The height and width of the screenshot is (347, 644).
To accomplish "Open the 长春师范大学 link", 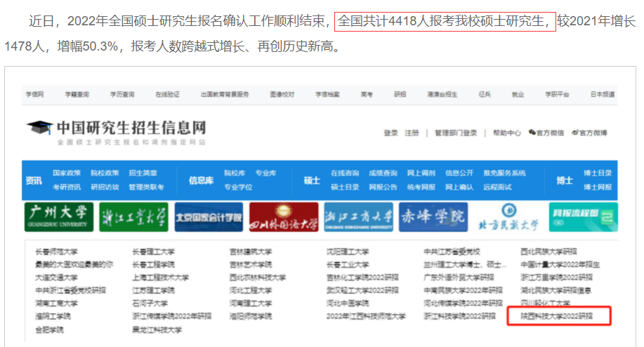I will [x=56, y=251].
